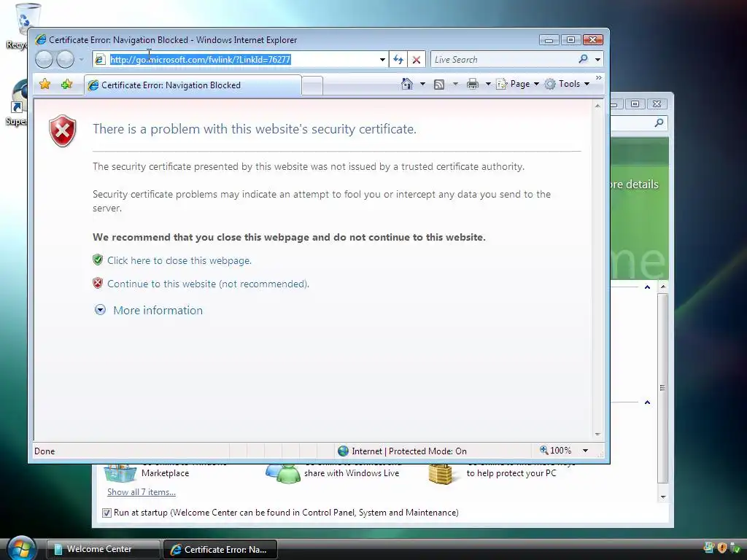This screenshot has height=560, width=747.
Task: Expand the address bar history dropdown
Action: click(x=382, y=60)
